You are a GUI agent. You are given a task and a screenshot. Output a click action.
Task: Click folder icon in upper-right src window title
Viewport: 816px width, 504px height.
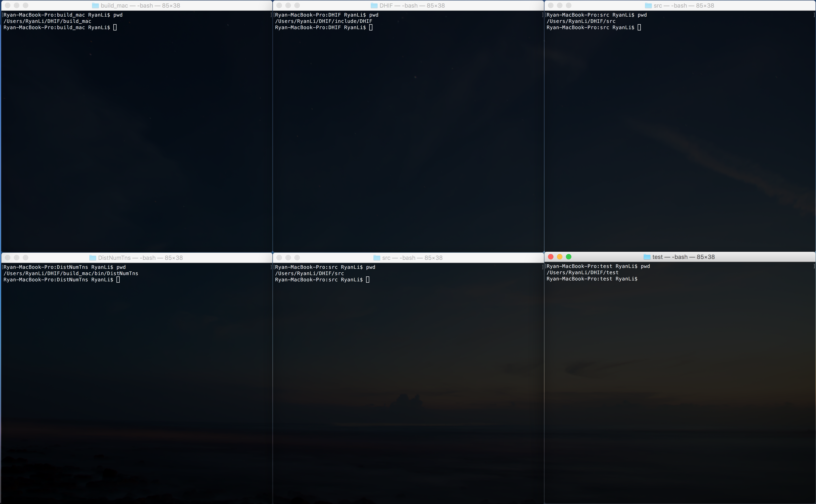[648, 6]
